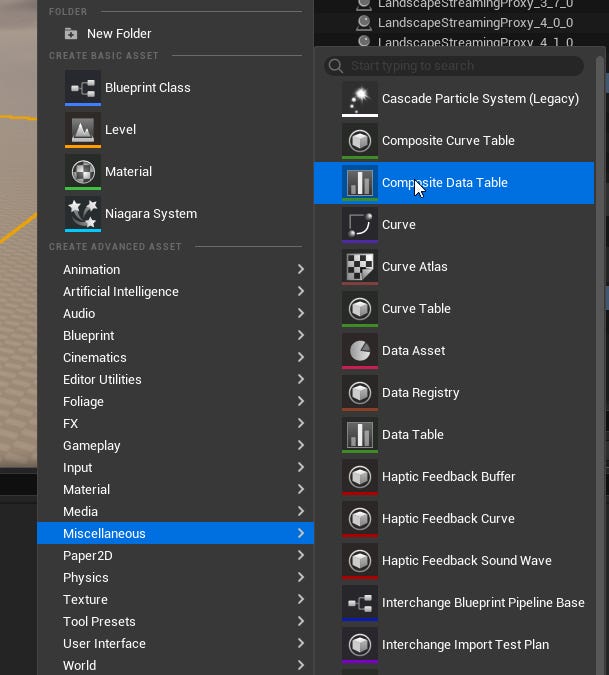Viewport: 609px width, 675px height.
Task: Expand the Audio submenu arrow
Action: tap(301, 313)
